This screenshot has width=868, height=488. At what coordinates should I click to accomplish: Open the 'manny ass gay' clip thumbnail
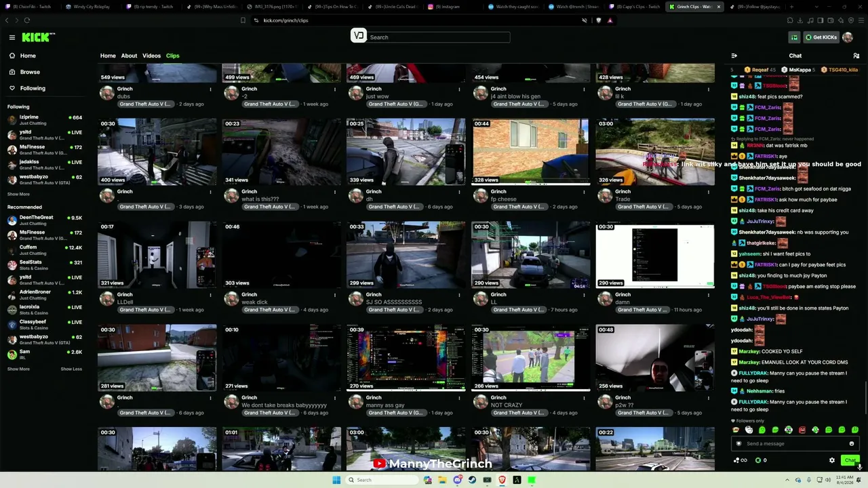[406, 358]
